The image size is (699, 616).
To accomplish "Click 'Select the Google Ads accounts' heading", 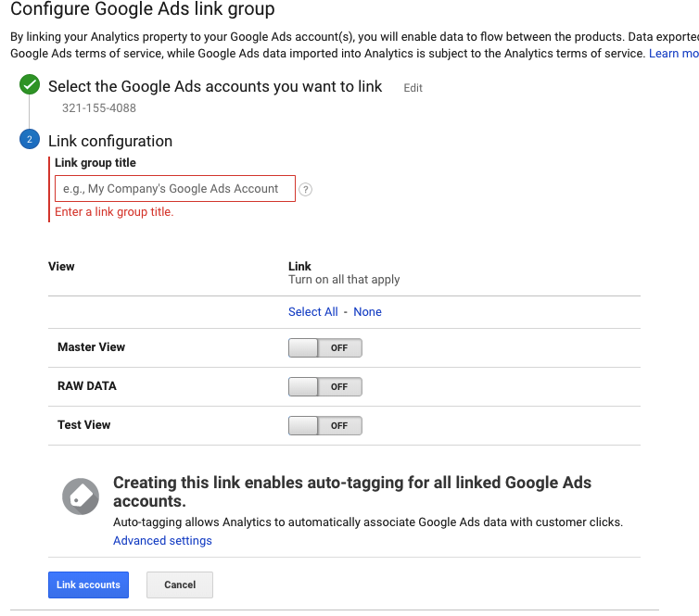I will [215, 86].
